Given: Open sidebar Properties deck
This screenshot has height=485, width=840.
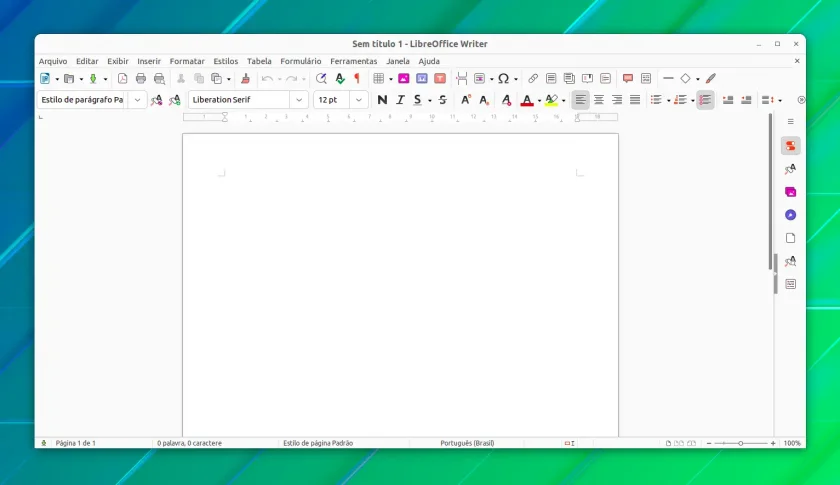Looking at the screenshot, I should pyautogui.click(x=790, y=146).
